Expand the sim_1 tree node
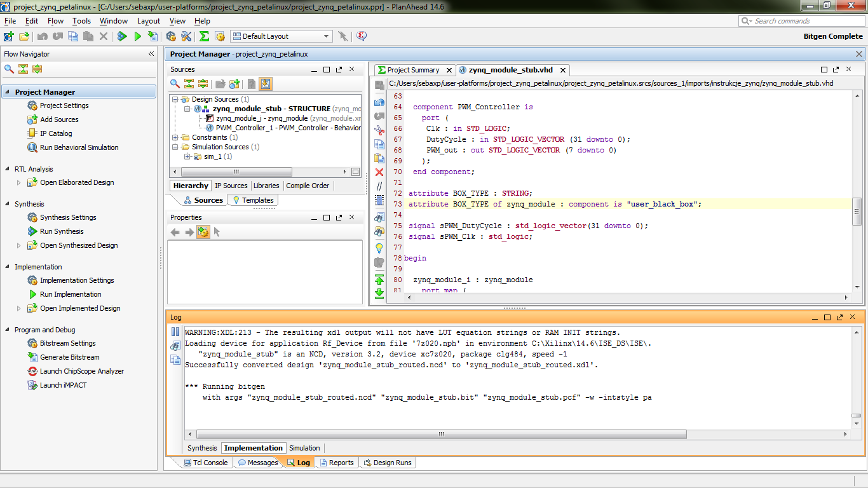868x488 pixels. [187, 157]
